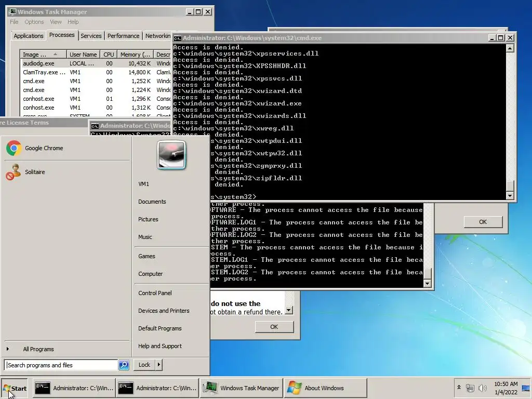
Task: Click scroll down arrow in second cmd window
Action: [x=427, y=283]
